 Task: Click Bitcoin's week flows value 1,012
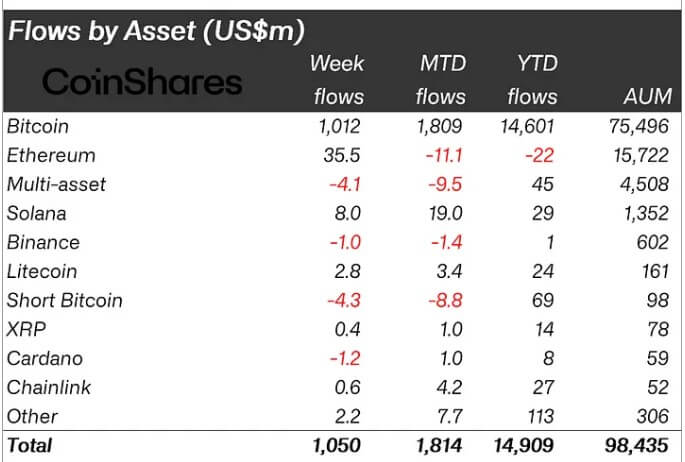[x=339, y=127]
